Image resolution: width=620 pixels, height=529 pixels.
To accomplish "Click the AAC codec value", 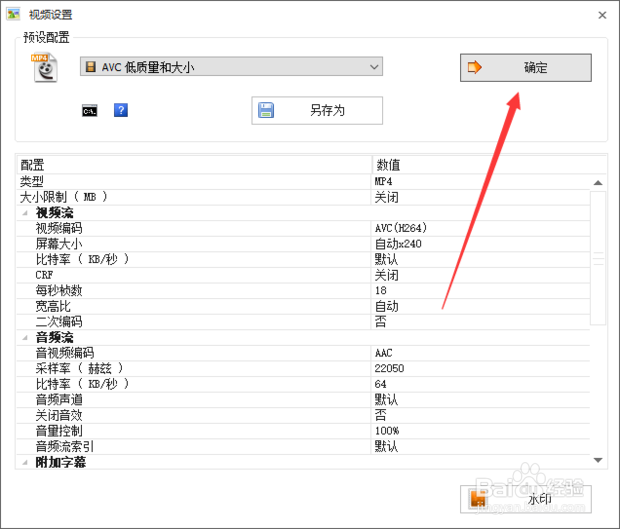I will [383, 353].
